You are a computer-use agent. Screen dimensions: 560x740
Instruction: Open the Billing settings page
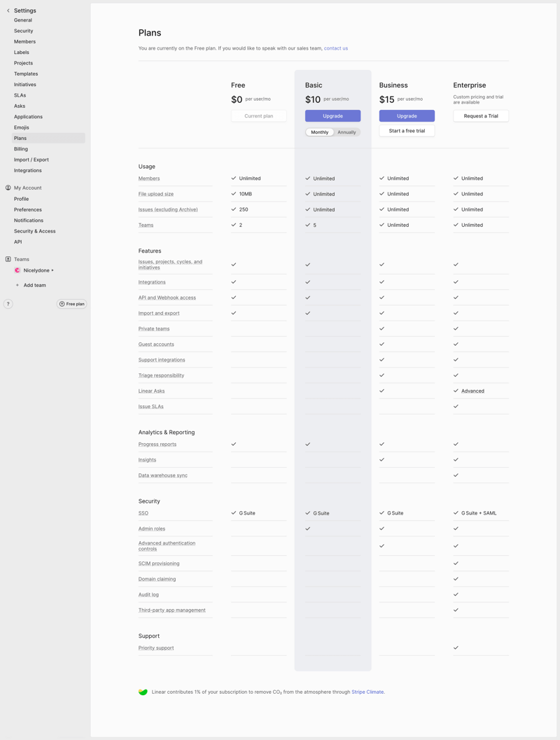[21, 148]
